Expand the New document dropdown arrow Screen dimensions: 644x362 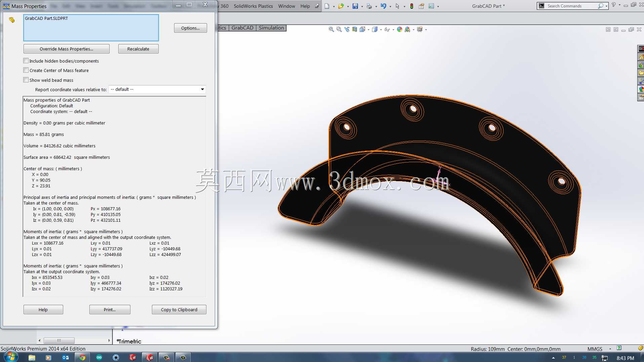[x=334, y=6]
